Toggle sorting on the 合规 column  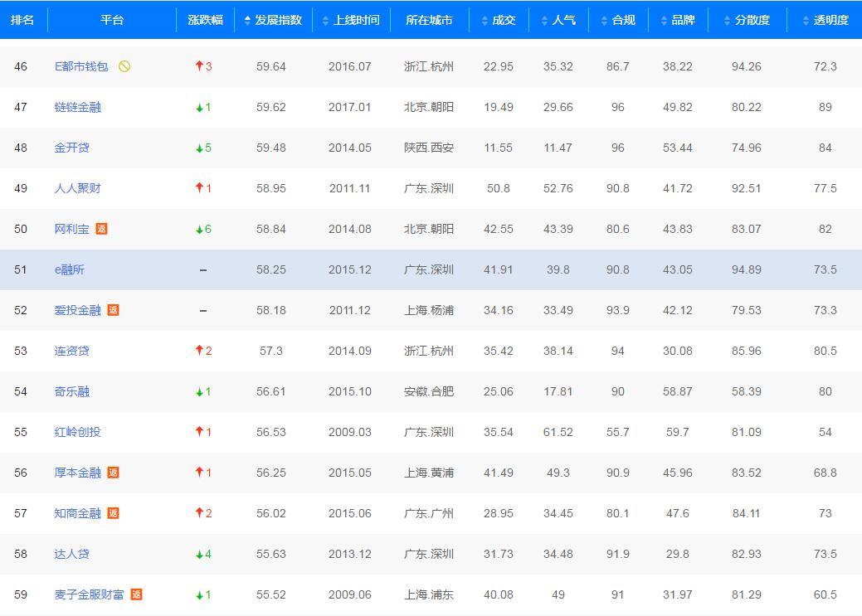pos(617,20)
